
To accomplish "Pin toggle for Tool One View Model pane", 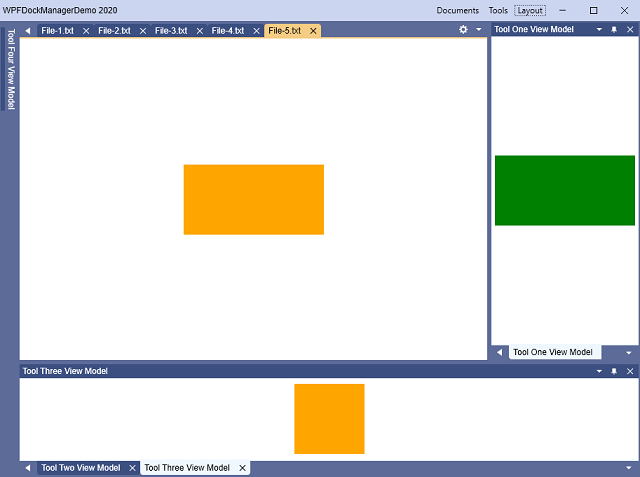I will (614, 29).
